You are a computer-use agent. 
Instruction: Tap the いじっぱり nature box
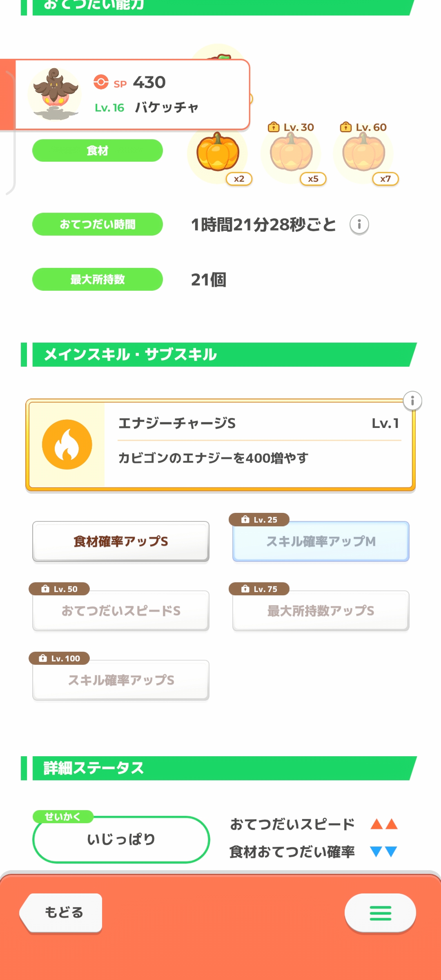click(121, 840)
